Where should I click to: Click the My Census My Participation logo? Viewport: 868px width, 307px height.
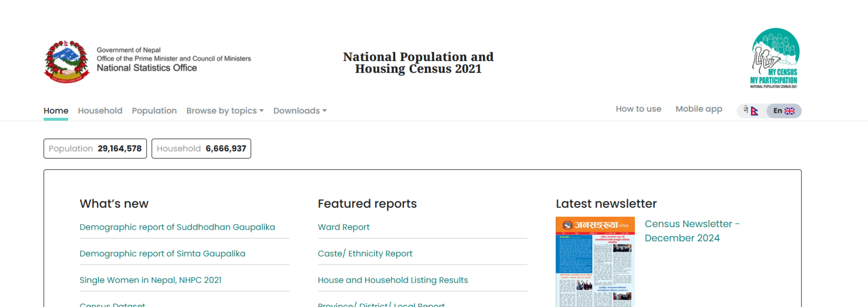(x=775, y=58)
